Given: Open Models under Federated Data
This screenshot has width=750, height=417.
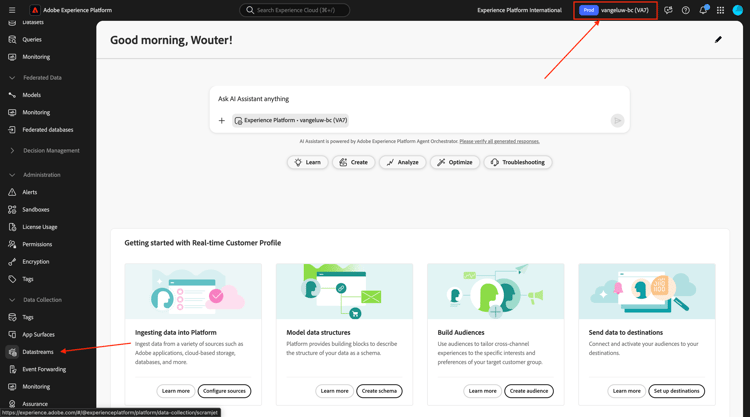Looking at the screenshot, I should click(x=32, y=95).
